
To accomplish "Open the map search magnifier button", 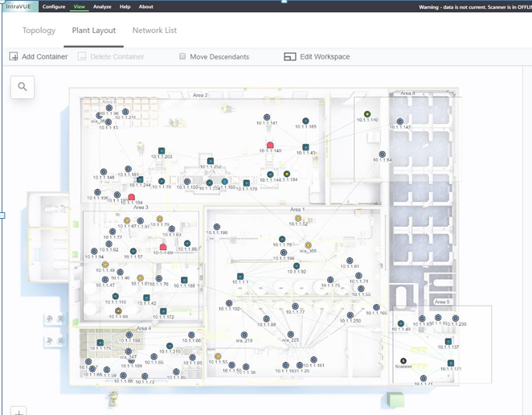I will pos(23,87).
